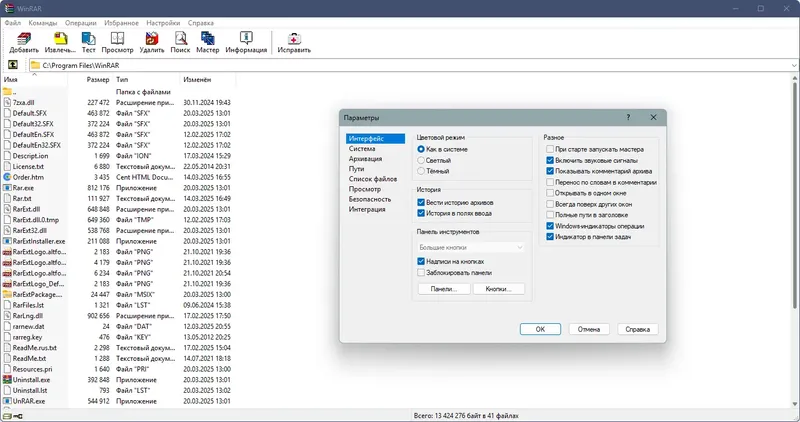Image resolution: width=800 pixels, height=422 pixels.
Task: Click the drive icon in the status bar
Action: click(x=7, y=416)
